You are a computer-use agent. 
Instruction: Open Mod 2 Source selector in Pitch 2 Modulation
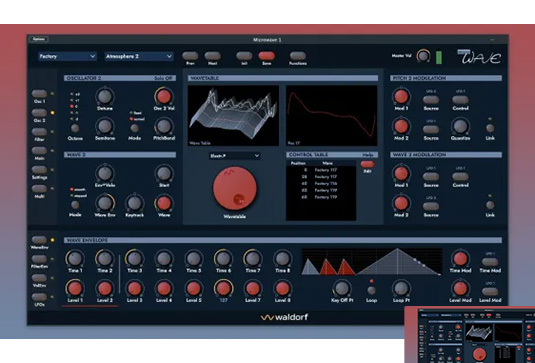click(x=431, y=129)
